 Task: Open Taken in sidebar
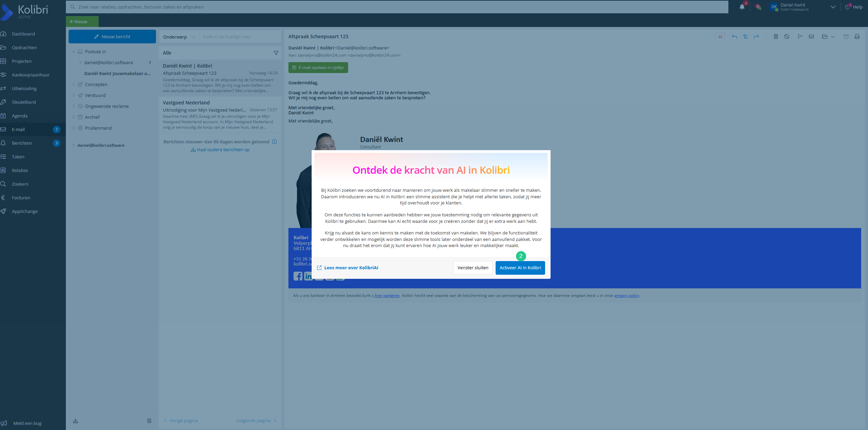[x=18, y=157]
